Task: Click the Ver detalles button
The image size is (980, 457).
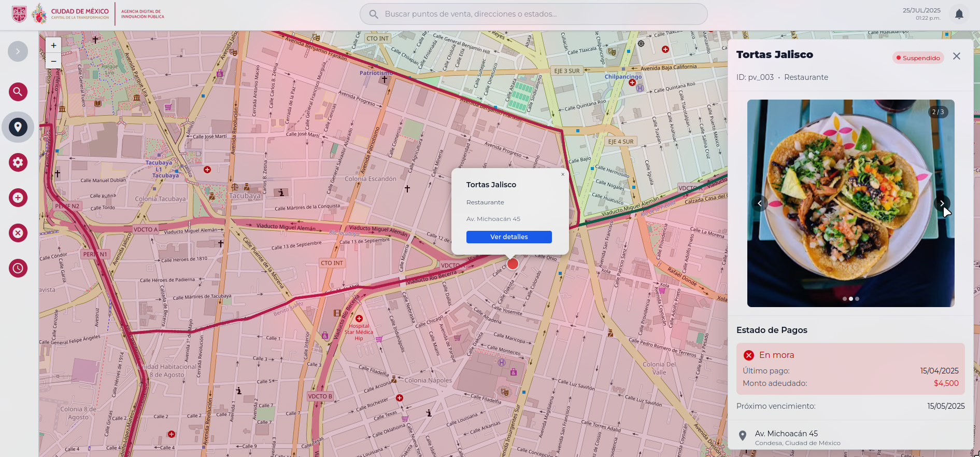Action: (509, 237)
